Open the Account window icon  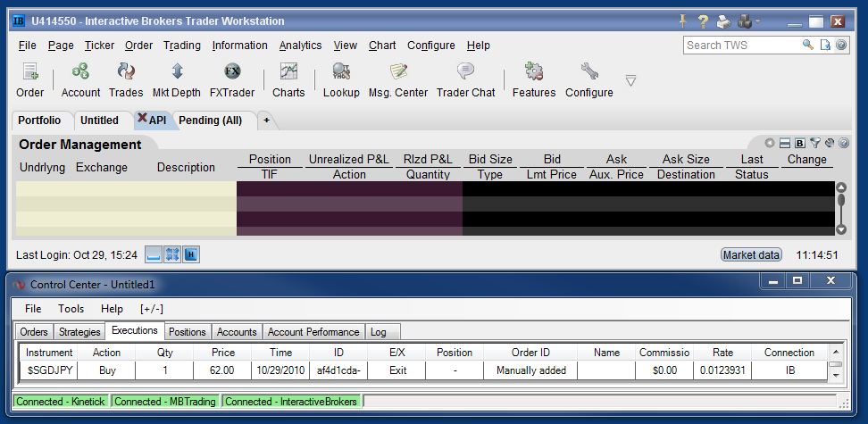click(80, 80)
